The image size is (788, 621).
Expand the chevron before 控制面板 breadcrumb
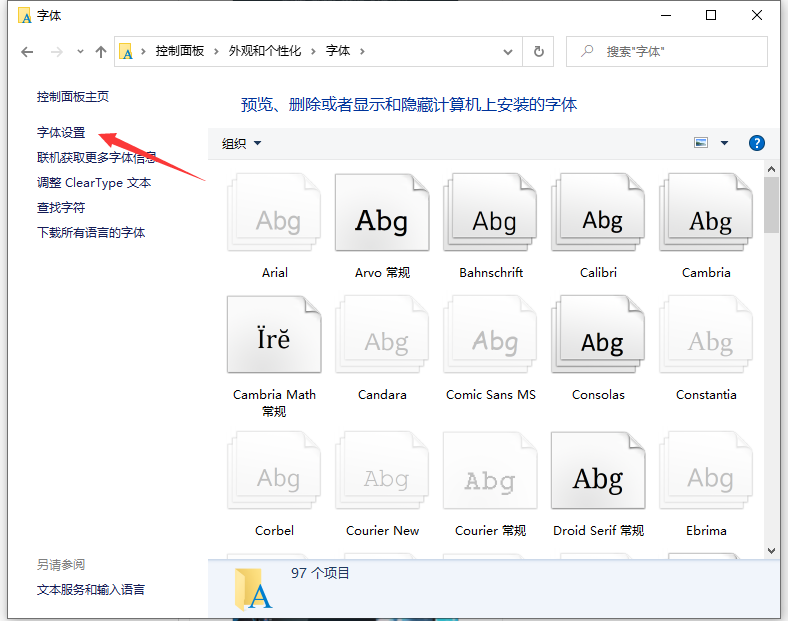click(x=143, y=51)
